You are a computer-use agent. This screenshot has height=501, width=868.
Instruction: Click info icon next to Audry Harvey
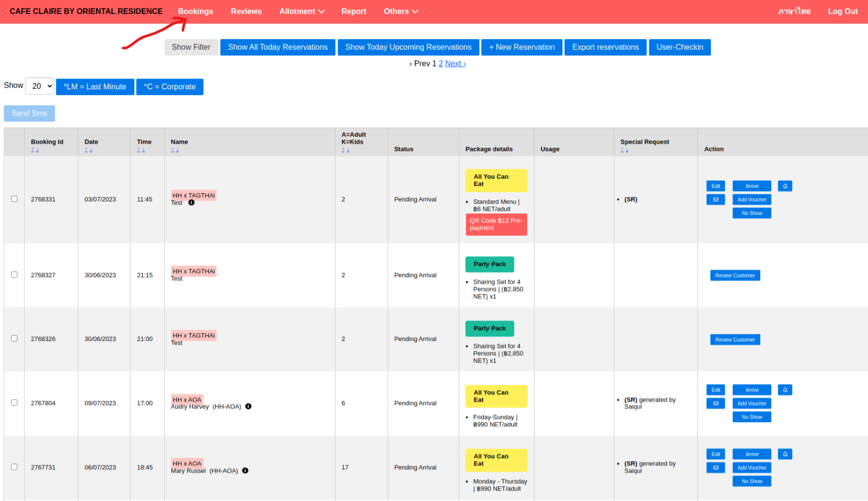[248, 406]
